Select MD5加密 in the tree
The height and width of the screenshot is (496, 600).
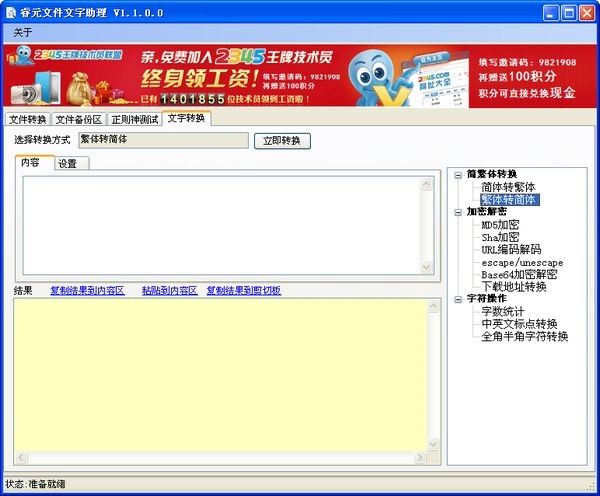(500, 225)
